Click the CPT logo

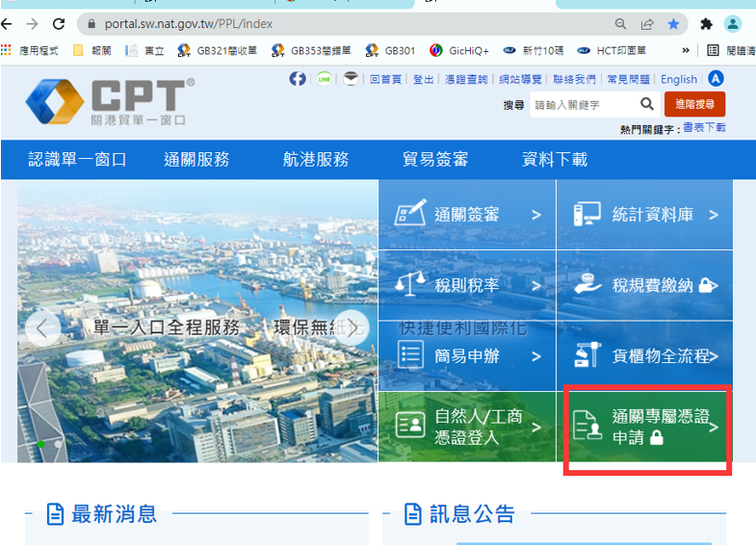point(111,102)
